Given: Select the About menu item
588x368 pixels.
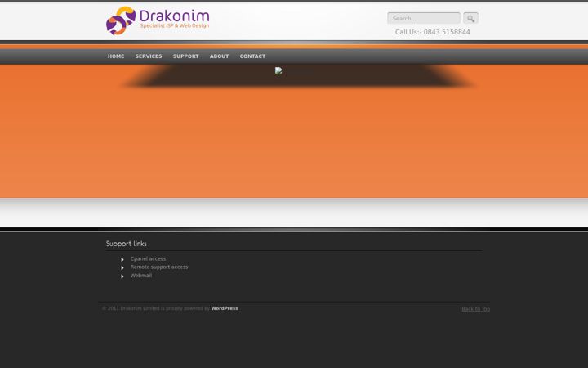Looking at the screenshot, I should point(219,56).
